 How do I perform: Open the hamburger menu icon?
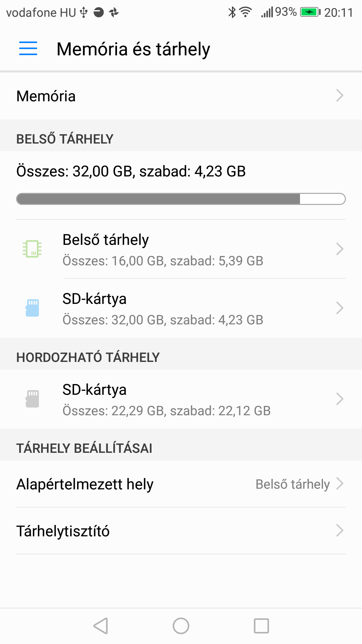(28, 48)
